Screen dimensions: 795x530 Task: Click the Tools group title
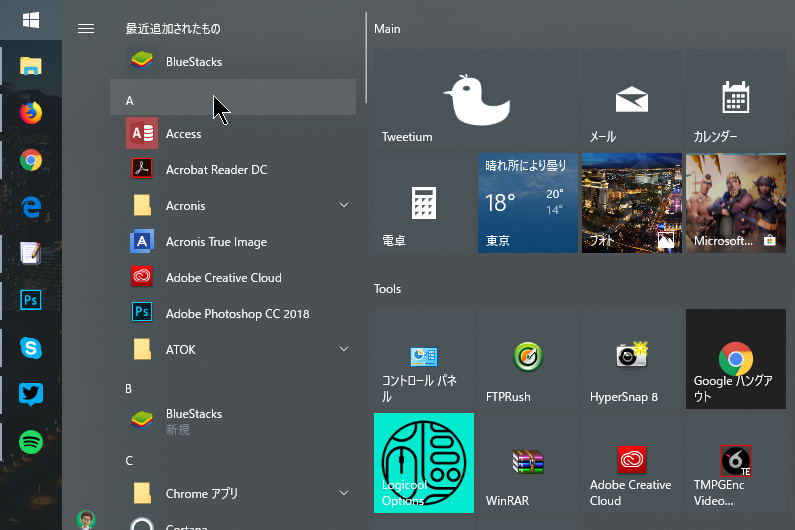tap(387, 289)
